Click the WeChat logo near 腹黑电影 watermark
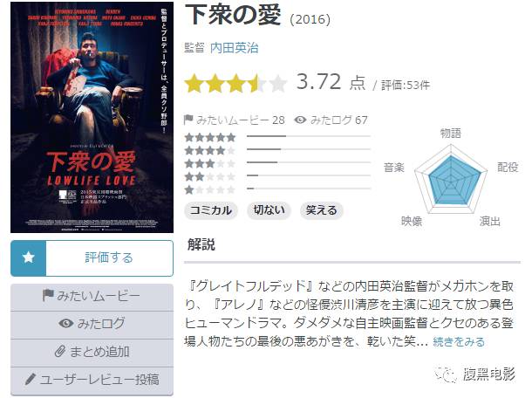 coord(446,375)
